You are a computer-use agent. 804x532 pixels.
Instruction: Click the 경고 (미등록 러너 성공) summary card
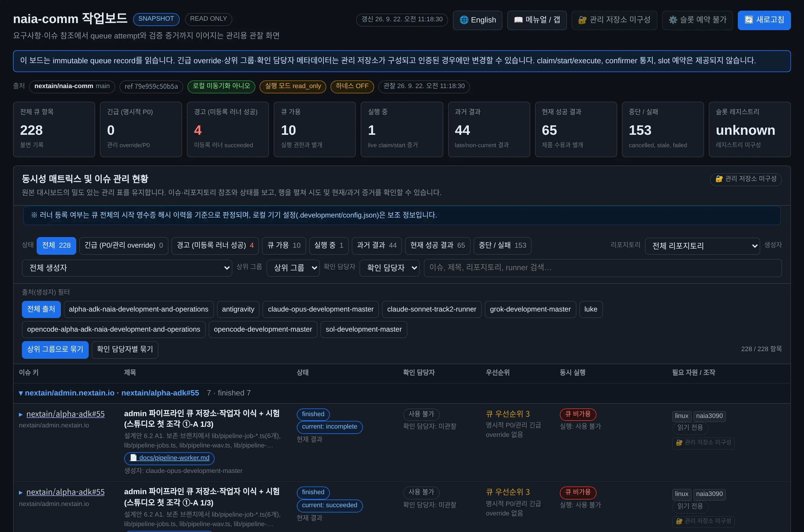coord(228,130)
